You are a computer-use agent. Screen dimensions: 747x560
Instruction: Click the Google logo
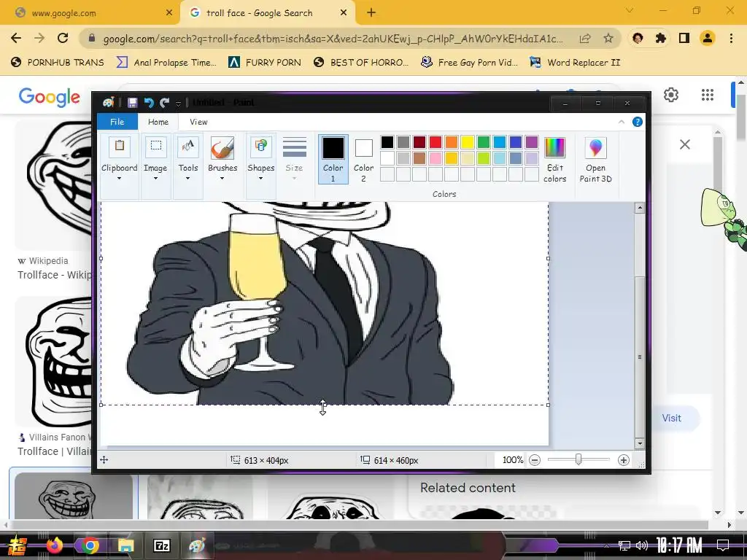tap(49, 97)
